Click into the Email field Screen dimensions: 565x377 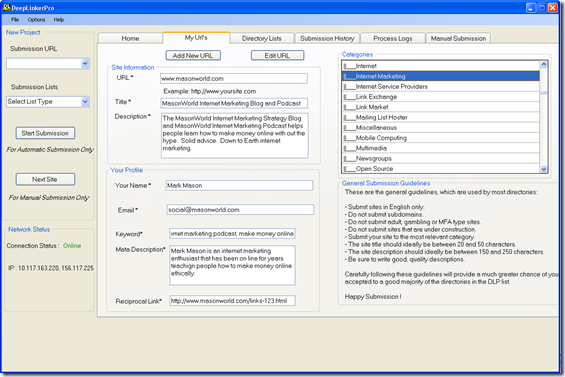tap(240, 210)
